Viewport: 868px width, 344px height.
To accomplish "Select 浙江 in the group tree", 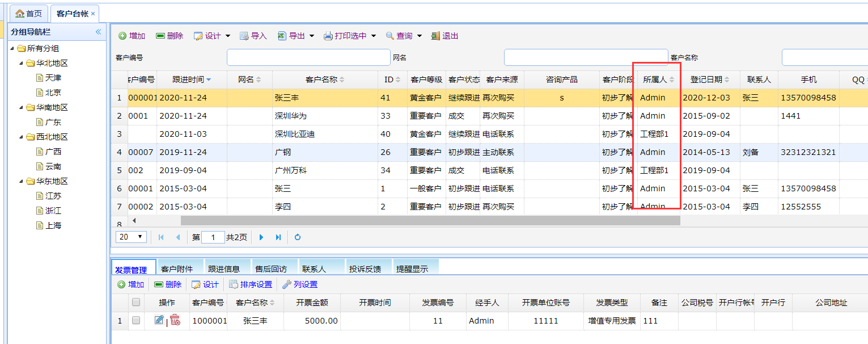I will pos(53,211).
